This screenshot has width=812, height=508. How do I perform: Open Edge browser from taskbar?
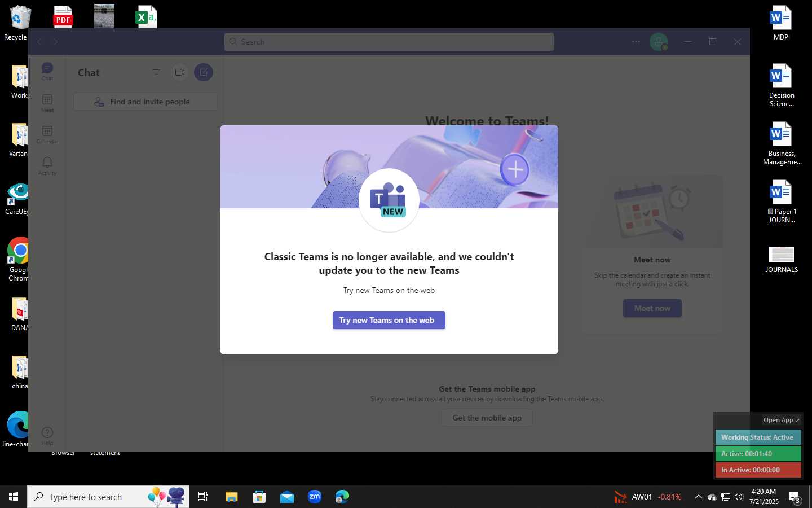point(342,497)
